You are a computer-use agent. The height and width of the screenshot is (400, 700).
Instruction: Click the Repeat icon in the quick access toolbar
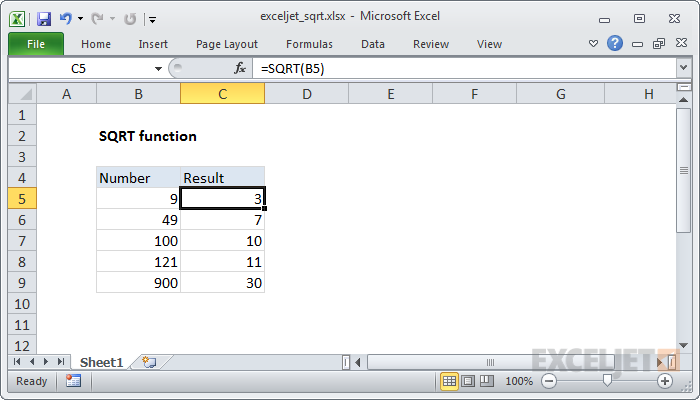[x=130, y=19]
